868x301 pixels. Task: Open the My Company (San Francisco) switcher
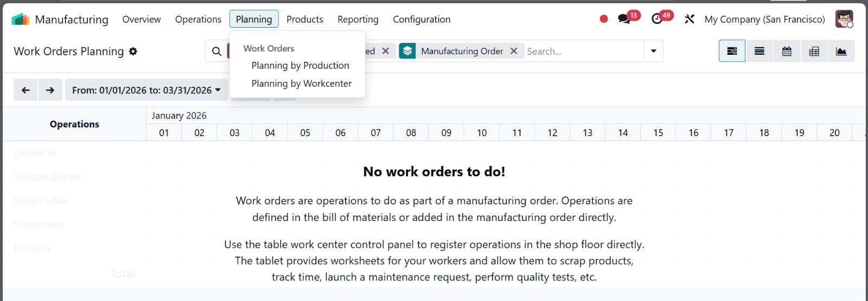pyautogui.click(x=764, y=20)
